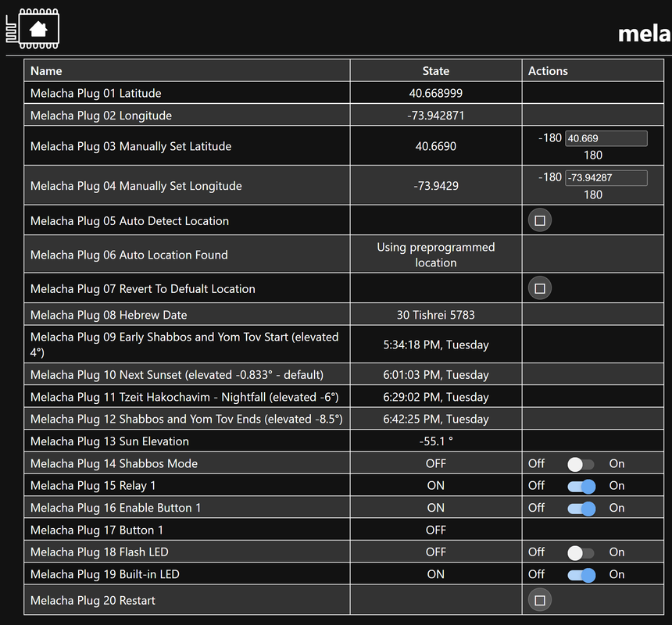Viewport: 672px width, 625px height.
Task: Click the Manually Set Latitude input field
Action: (606, 138)
